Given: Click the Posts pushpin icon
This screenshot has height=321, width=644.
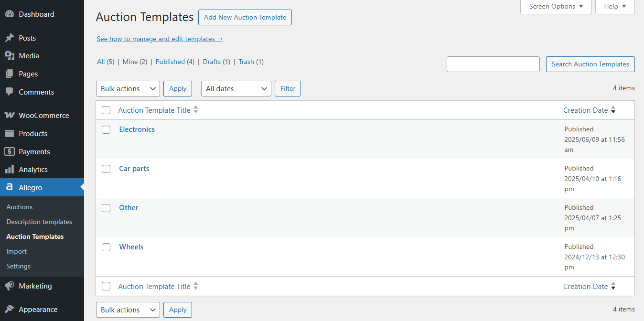Looking at the screenshot, I should click(10, 38).
